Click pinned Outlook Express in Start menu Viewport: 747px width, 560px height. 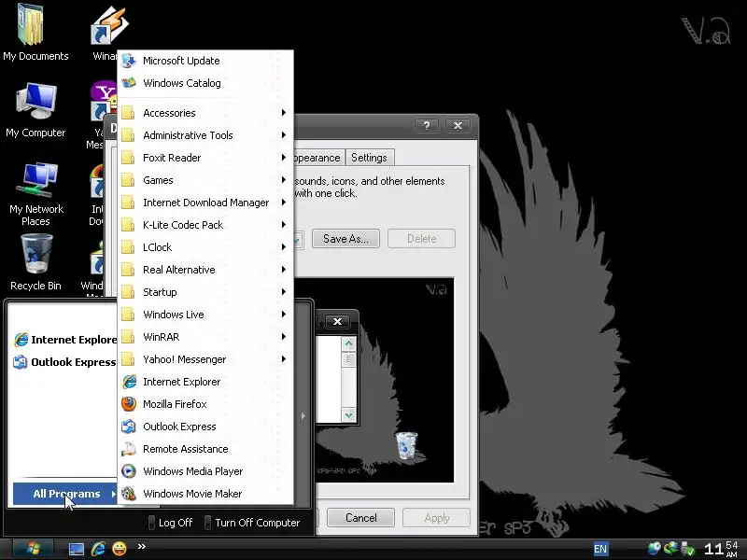[64, 362]
